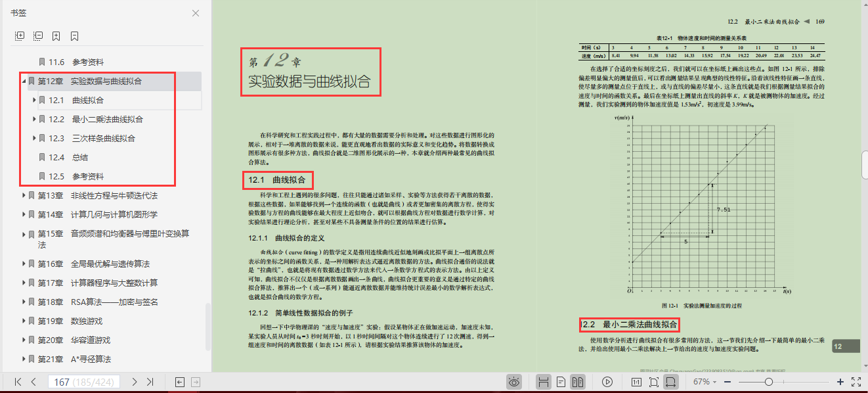Switch to single page view mode
This screenshot has width=868, height=393.
pos(561,381)
